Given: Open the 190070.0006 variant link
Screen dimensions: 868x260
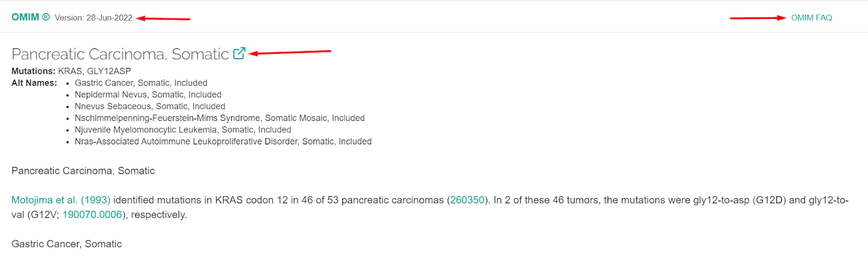Looking at the screenshot, I should pyautogui.click(x=92, y=215).
